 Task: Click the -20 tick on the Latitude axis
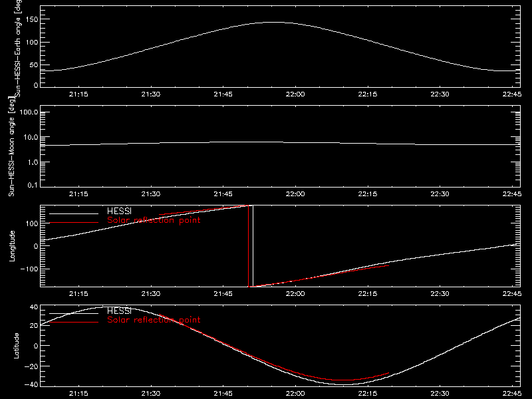click(x=31, y=366)
